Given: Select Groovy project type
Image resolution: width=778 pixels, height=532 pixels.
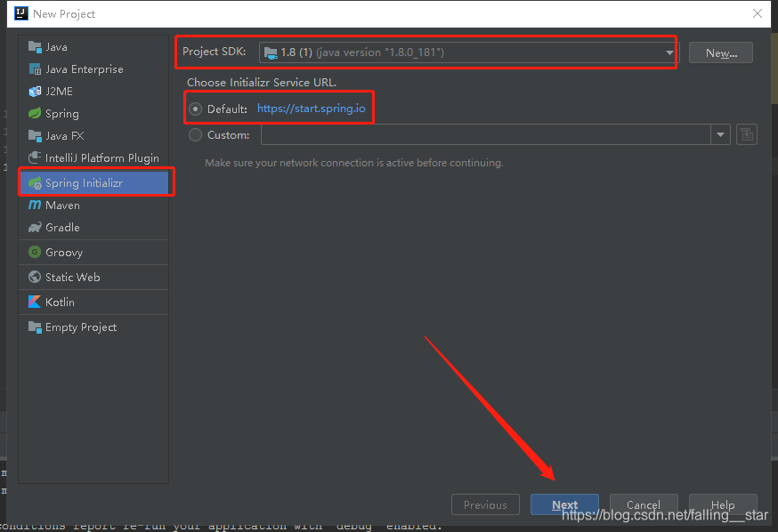Looking at the screenshot, I should click(93, 252).
